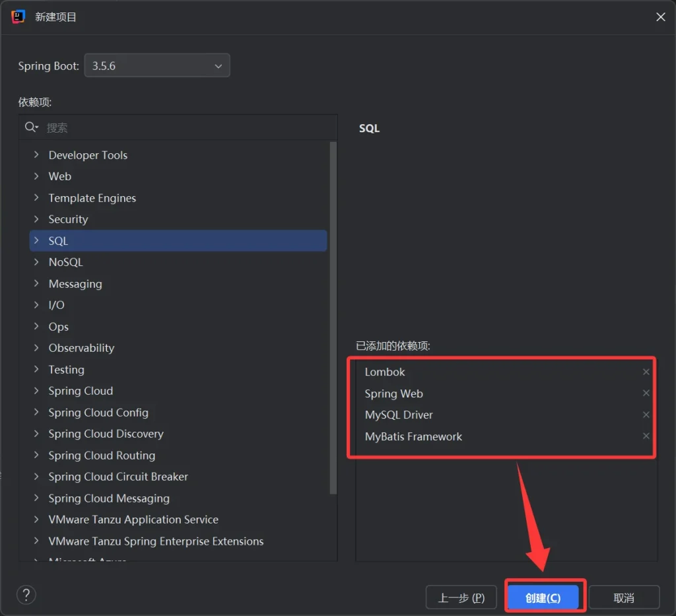Open the Spring Boot version dropdown
Screen dimensions: 676x616
(x=157, y=66)
